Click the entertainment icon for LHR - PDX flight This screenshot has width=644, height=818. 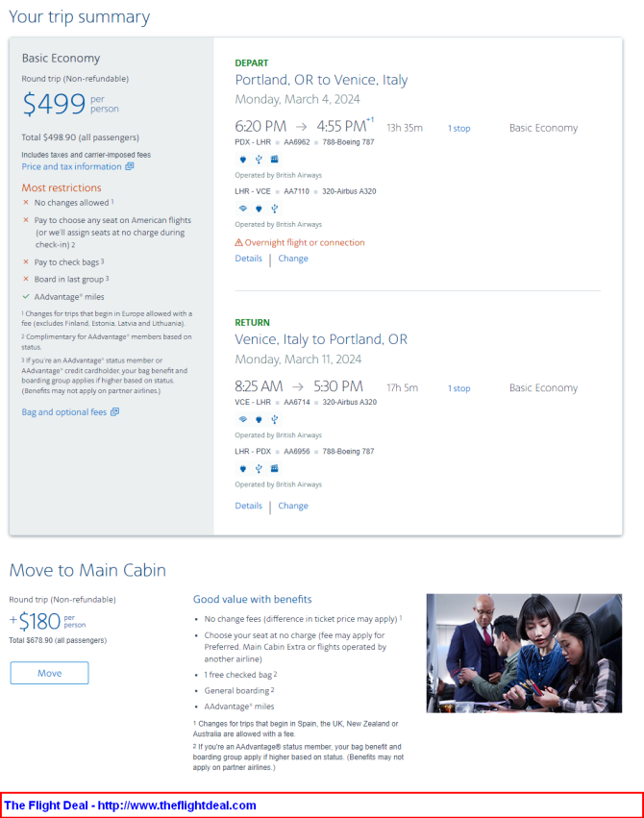274,468
